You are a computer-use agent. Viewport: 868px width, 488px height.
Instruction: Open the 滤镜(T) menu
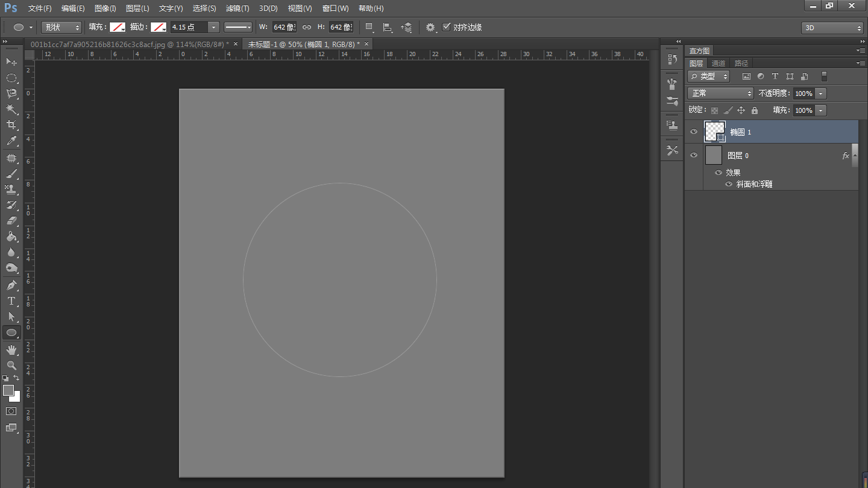[x=237, y=8]
